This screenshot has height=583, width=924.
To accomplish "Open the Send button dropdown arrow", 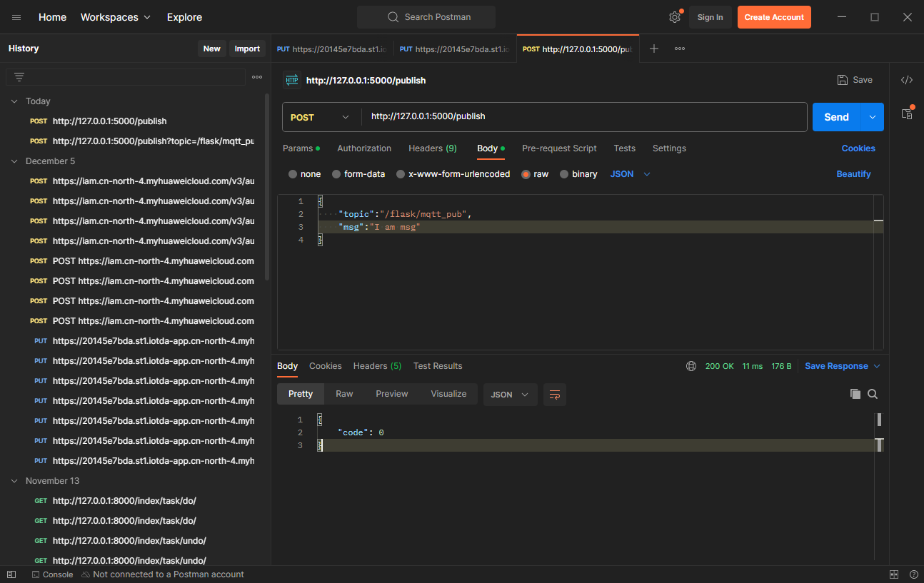I will (873, 117).
